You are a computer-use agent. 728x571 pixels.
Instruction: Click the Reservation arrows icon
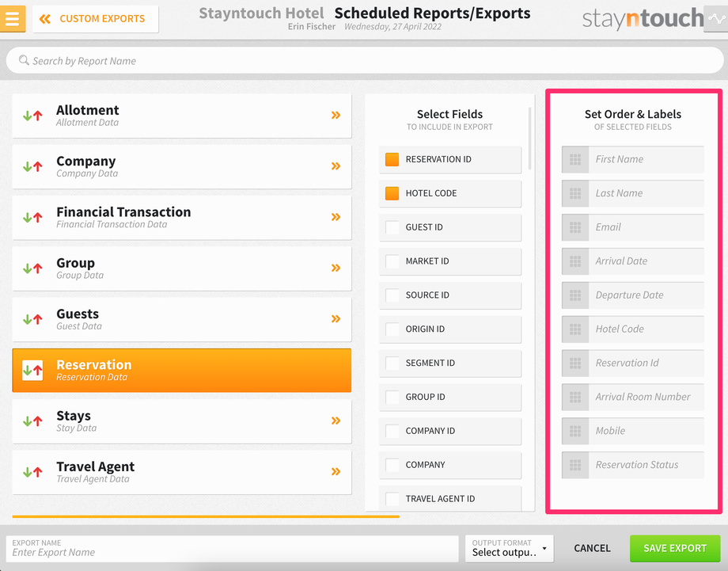coord(32,371)
